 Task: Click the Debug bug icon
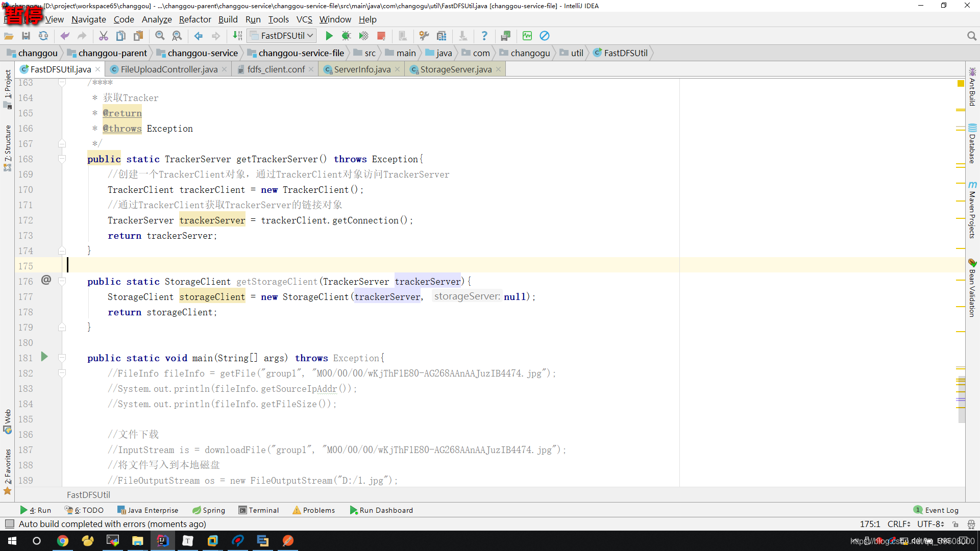tap(346, 36)
